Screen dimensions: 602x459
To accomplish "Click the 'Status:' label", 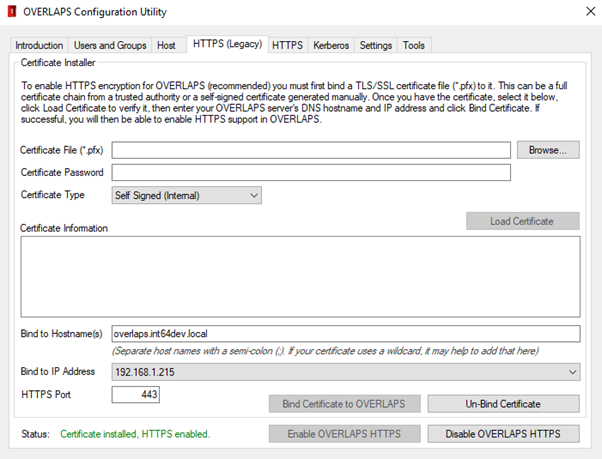I will coord(35,434).
